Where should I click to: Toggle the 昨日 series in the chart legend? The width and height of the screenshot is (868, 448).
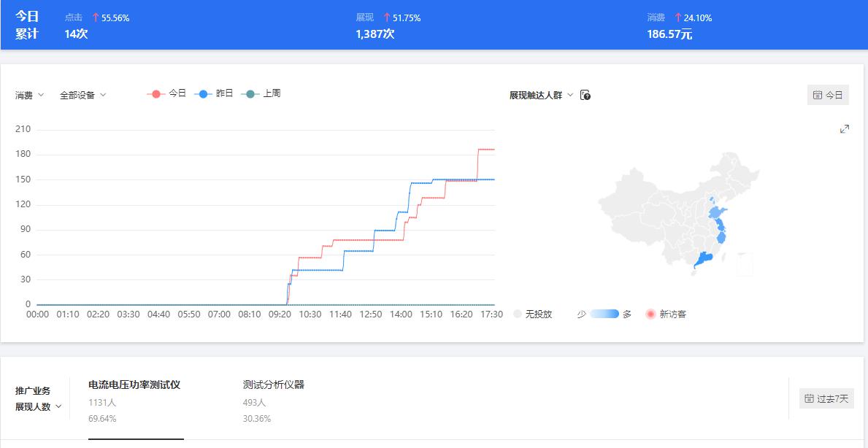point(215,94)
